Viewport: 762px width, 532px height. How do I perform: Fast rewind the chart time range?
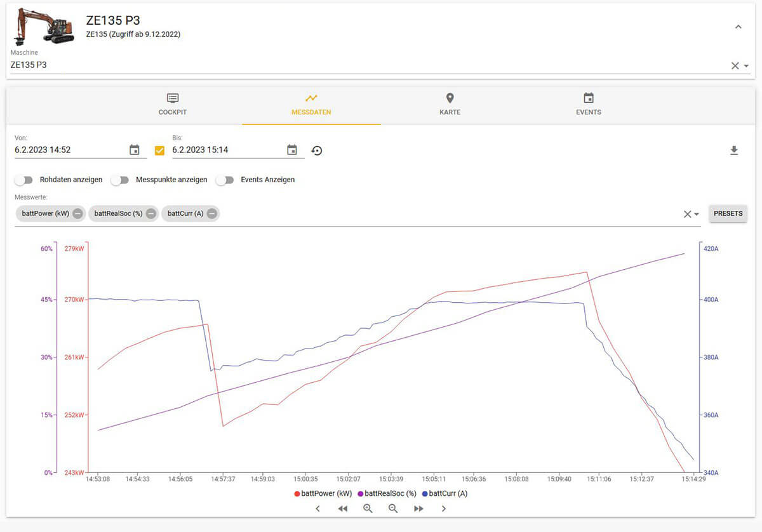[x=343, y=509]
